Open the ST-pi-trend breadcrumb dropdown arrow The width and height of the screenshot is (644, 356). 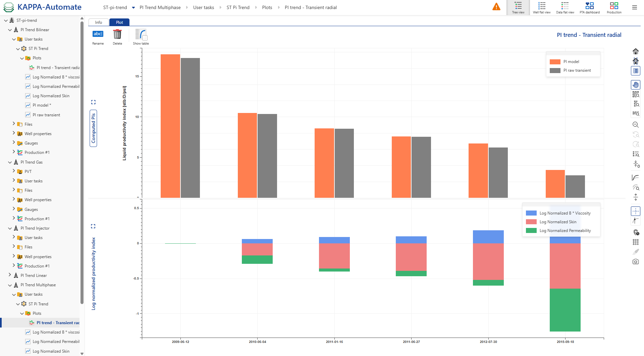(133, 7)
